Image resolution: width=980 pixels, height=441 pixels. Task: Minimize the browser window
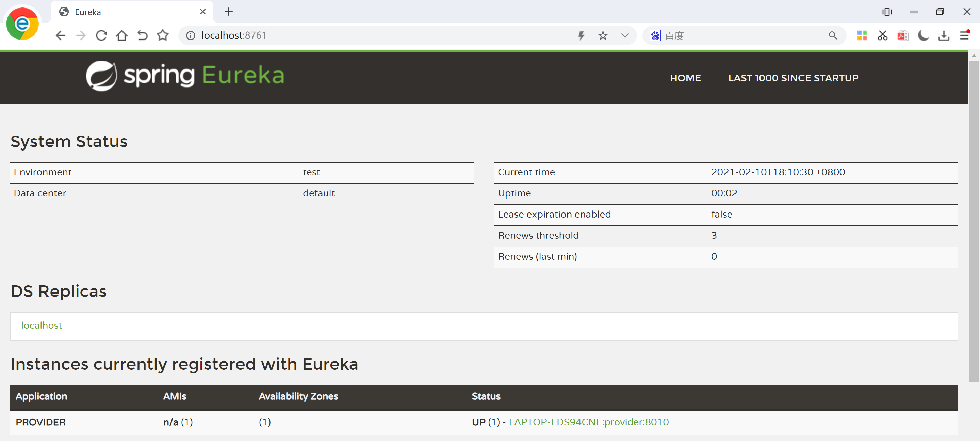coord(914,12)
